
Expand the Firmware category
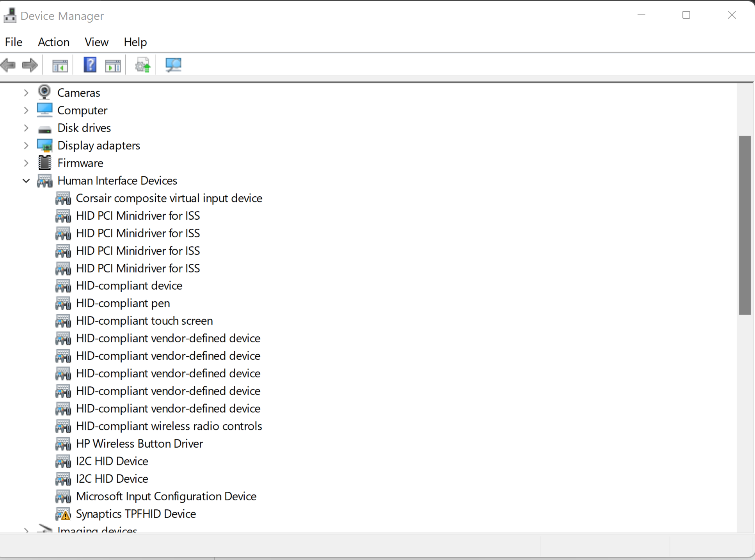26,163
